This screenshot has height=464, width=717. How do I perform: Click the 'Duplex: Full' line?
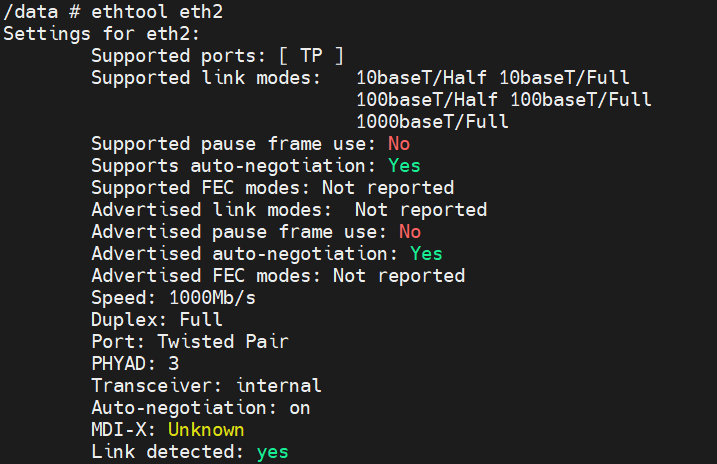point(157,319)
